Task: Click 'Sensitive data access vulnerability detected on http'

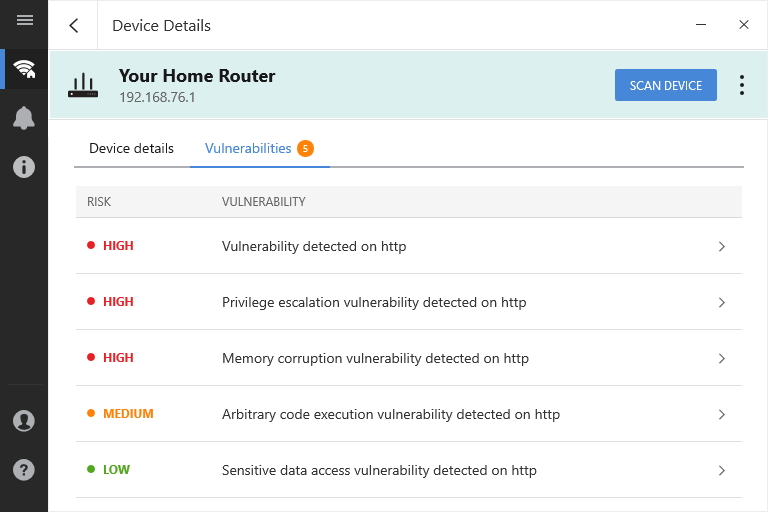Action: [x=379, y=470]
